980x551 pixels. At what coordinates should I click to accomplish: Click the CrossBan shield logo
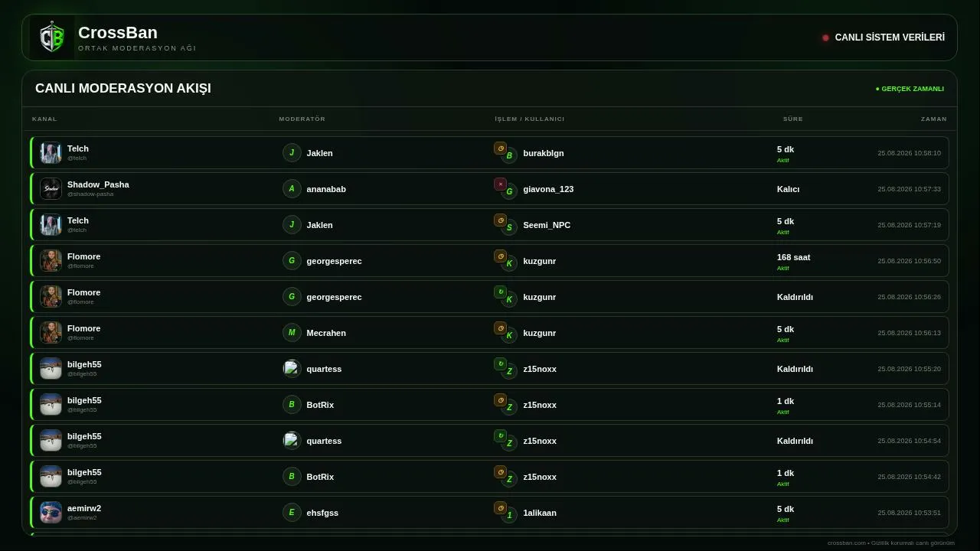click(52, 37)
